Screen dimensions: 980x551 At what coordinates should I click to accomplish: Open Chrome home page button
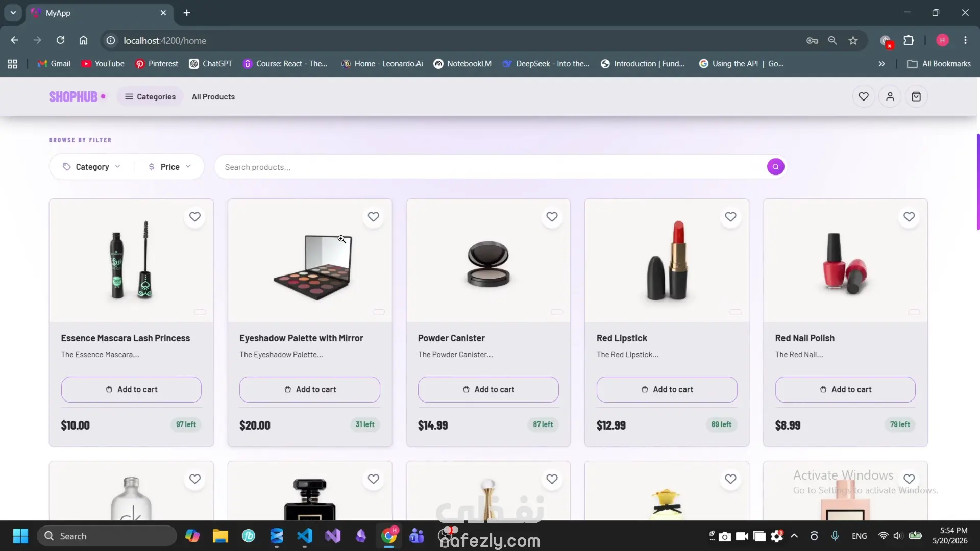[x=83, y=40]
